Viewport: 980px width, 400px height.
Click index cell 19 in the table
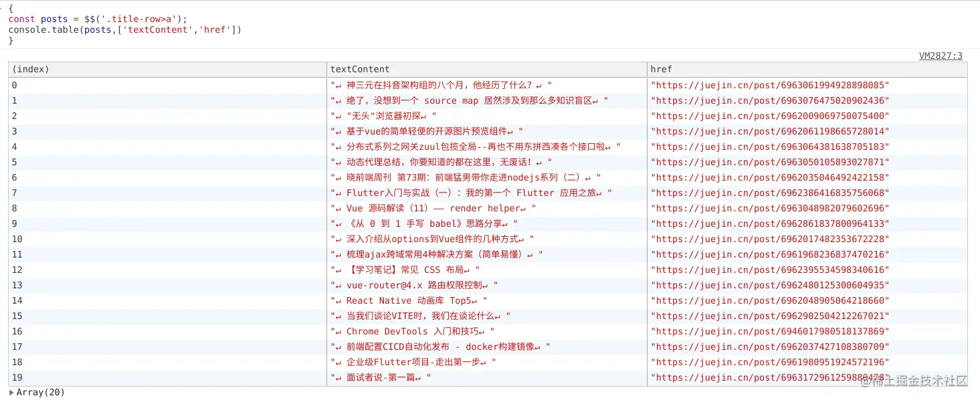[x=167, y=377]
